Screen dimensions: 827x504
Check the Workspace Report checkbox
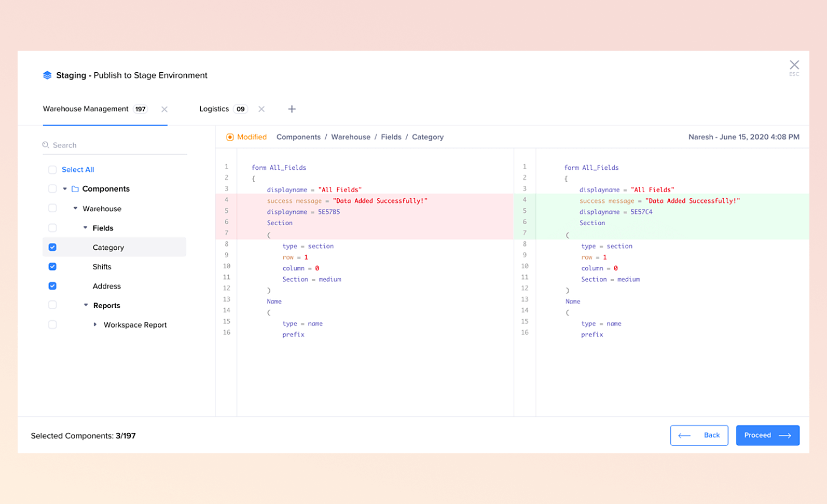(x=52, y=325)
